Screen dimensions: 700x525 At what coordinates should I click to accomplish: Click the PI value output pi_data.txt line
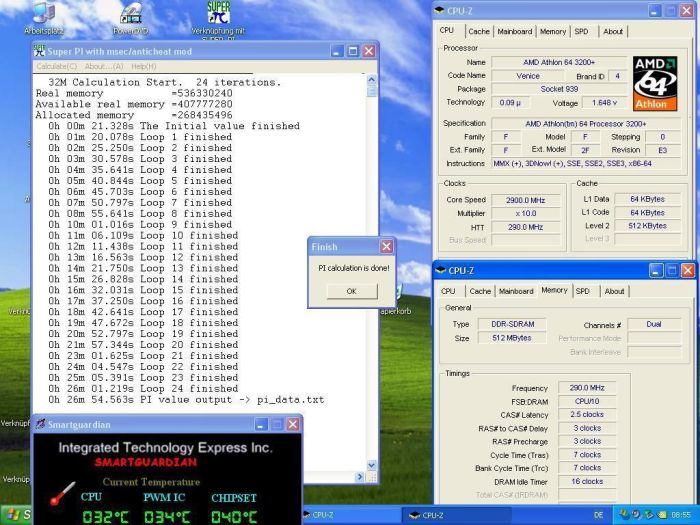point(186,400)
